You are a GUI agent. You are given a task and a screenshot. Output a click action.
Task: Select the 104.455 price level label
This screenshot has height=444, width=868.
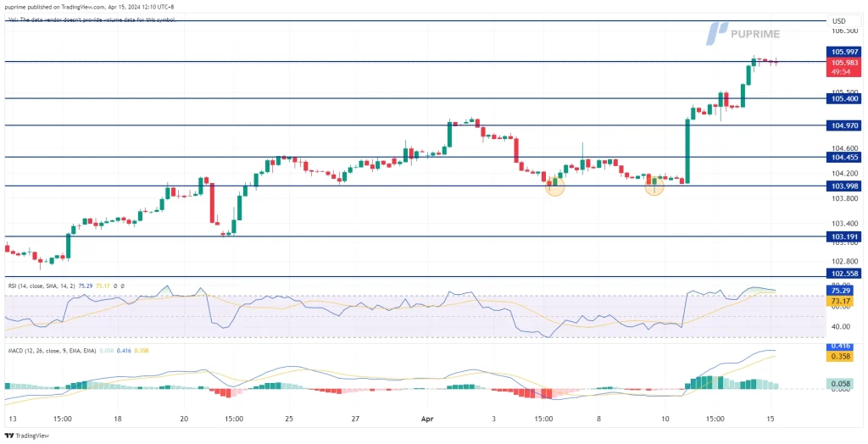point(844,158)
